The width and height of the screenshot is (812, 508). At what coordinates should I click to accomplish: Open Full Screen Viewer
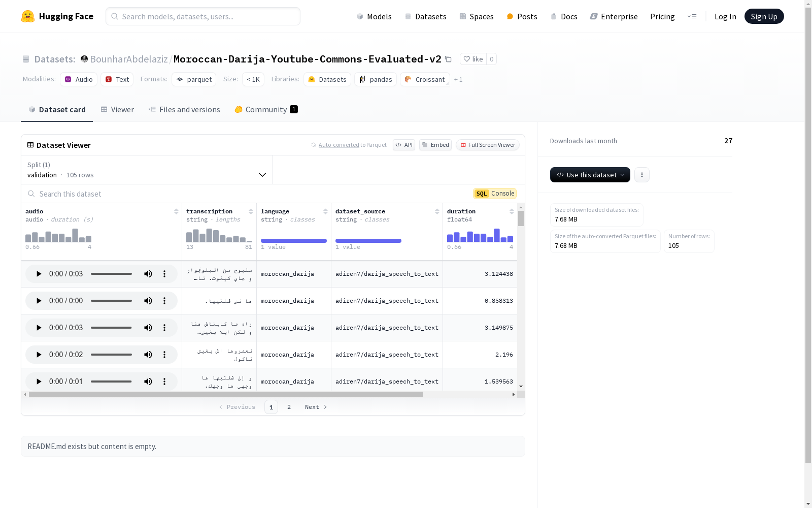488,145
